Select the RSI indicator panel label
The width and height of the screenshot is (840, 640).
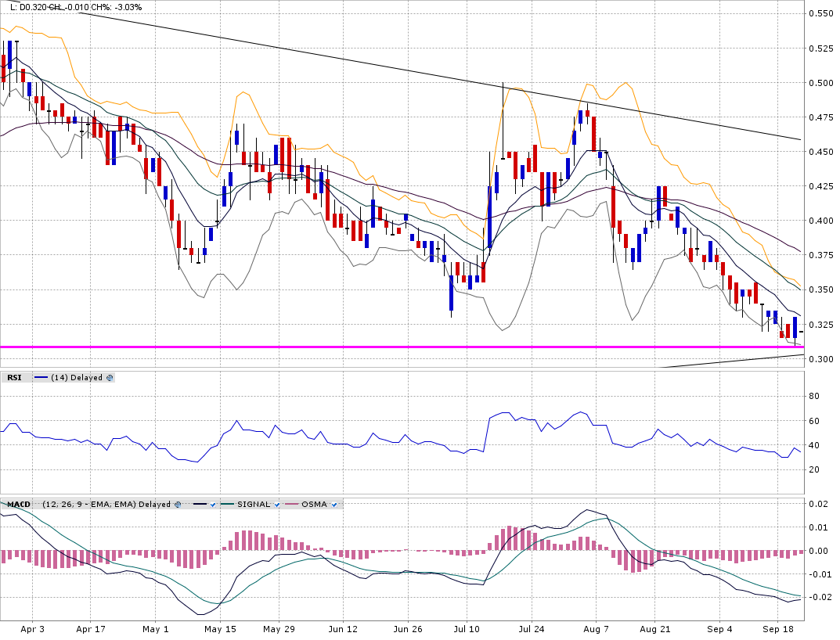pos(14,378)
